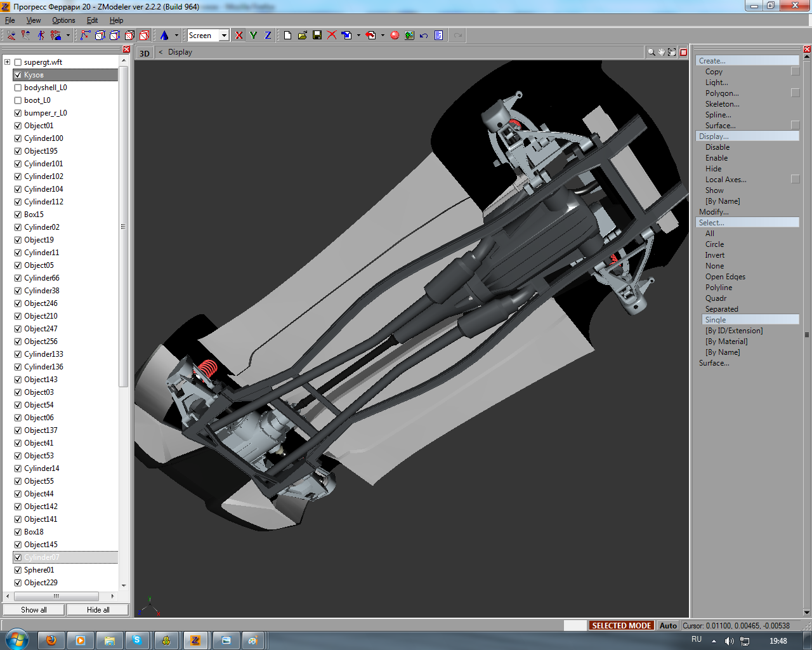Click the blue figure tool icon
812x650 pixels.
click(x=41, y=36)
